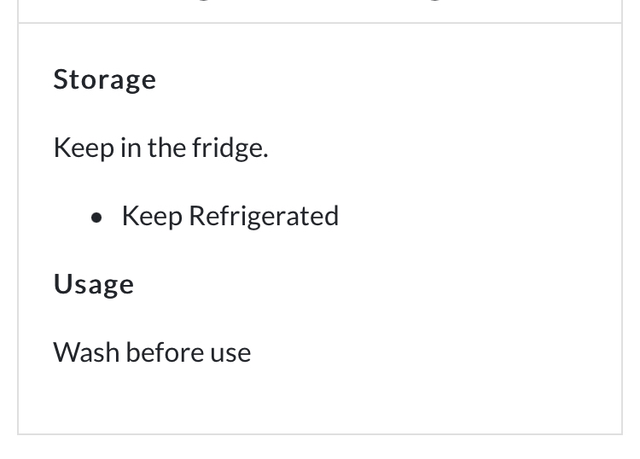Click the word "Wash"
This screenshot has height=459, width=640.
coord(80,352)
